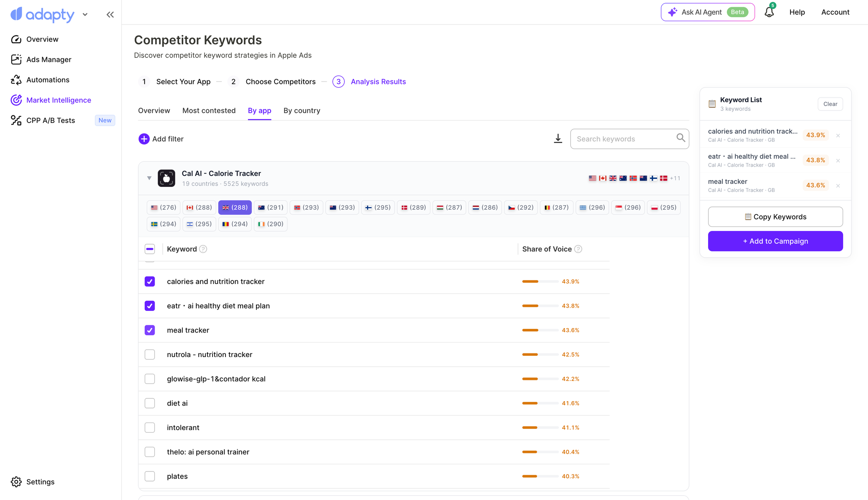Open the Overview gauge icon in sidebar
The height and width of the screenshot is (500, 868).
click(16, 39)
